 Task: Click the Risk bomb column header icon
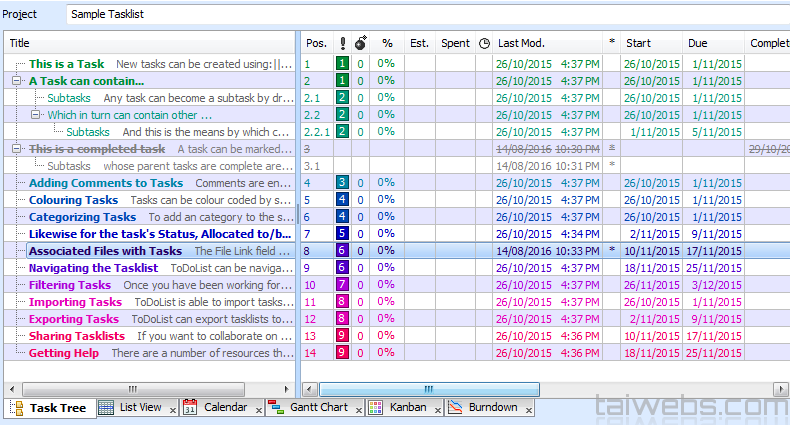360,43
